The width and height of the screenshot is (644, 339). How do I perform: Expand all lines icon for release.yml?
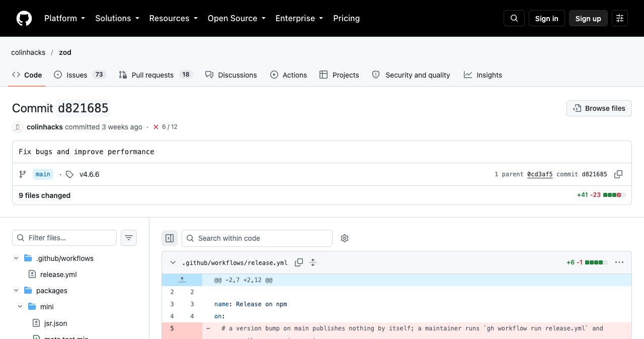point(313,262)
